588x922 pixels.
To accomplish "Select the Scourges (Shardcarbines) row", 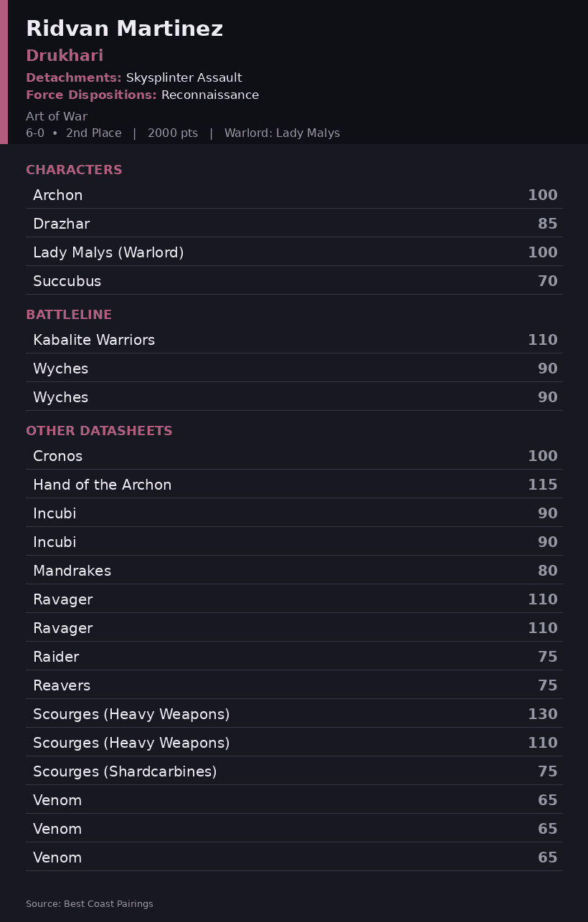I will pos(294,771).
